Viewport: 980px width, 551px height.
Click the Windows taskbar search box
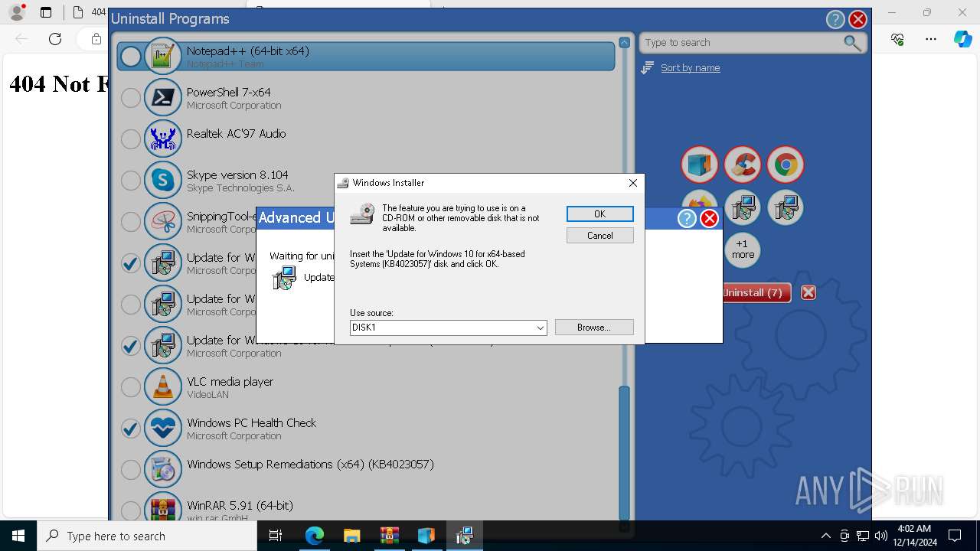click(x=147, y=536)
